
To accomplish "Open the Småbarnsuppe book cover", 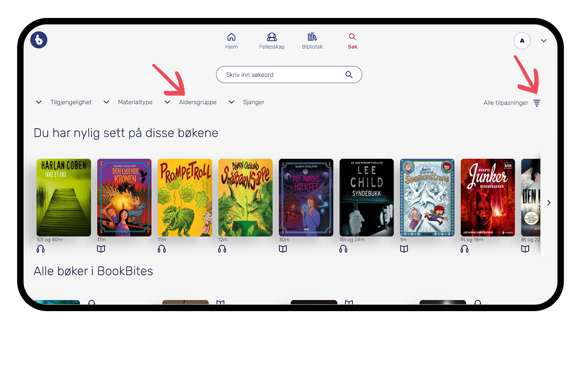I will 246,197.
